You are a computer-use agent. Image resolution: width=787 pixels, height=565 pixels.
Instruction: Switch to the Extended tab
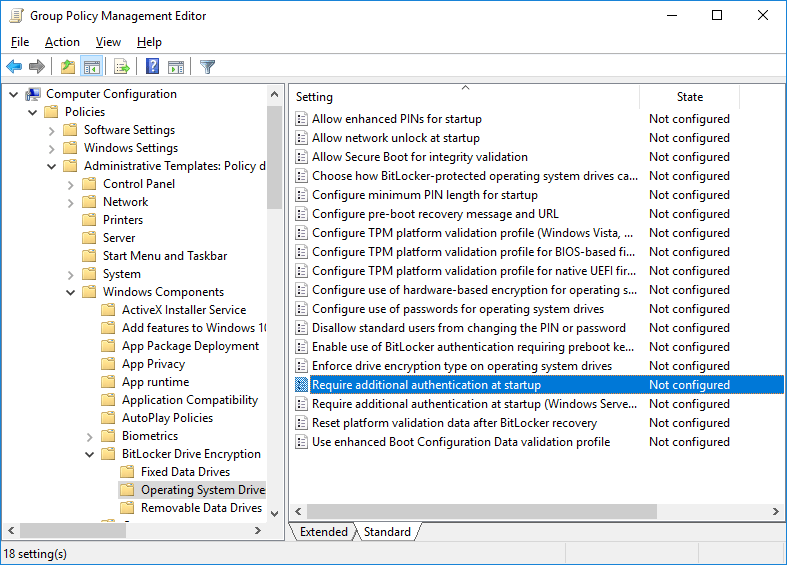pos(324,532)
